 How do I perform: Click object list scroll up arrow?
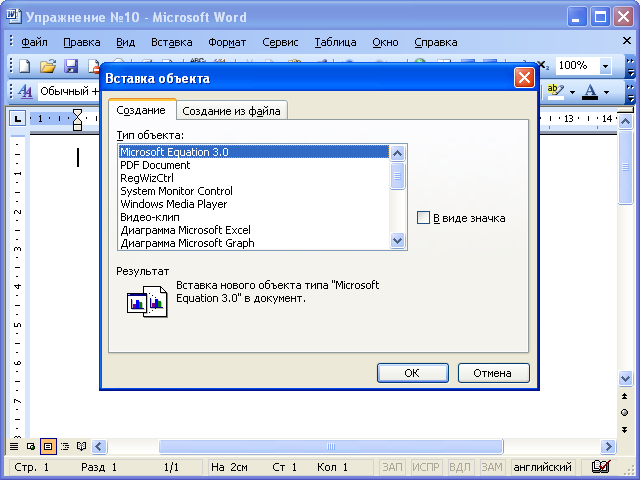click(x=397, y=153)
